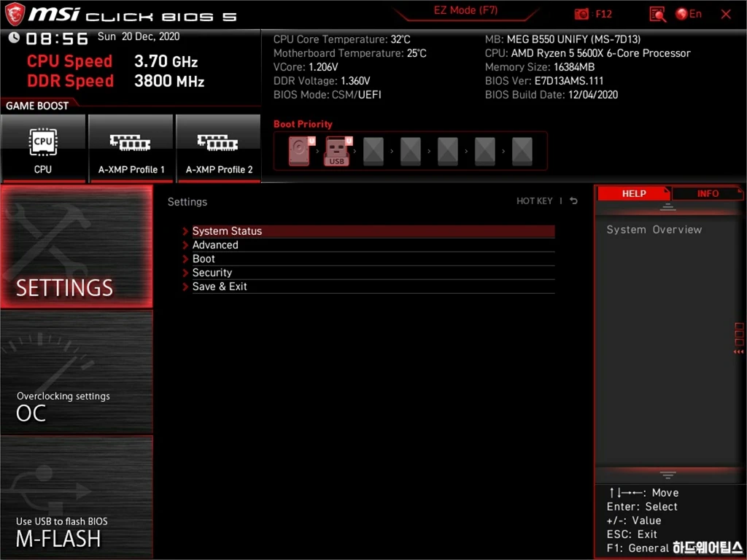747x560 pixels.
Task: Click the Settings heading text
Action: point(187,202)
